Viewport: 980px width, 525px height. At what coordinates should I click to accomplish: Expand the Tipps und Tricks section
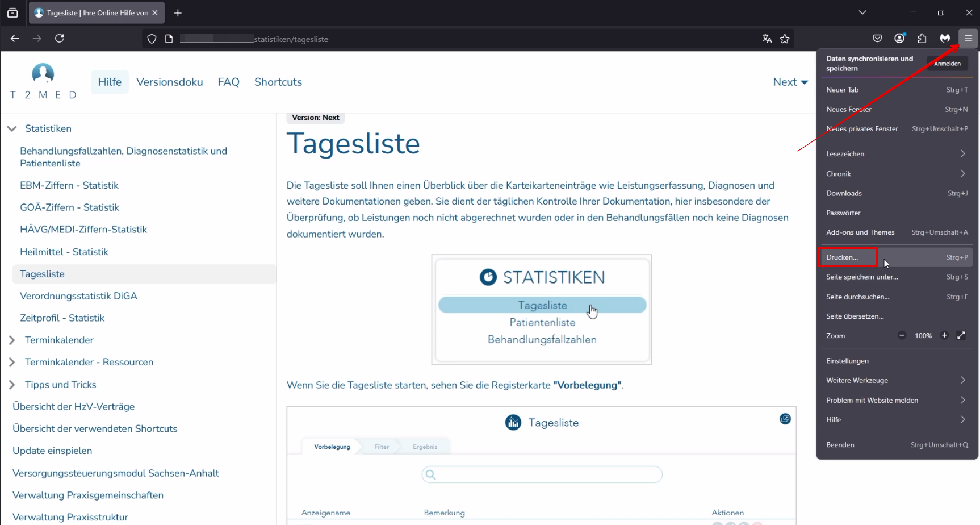click(x=12, y=385)
